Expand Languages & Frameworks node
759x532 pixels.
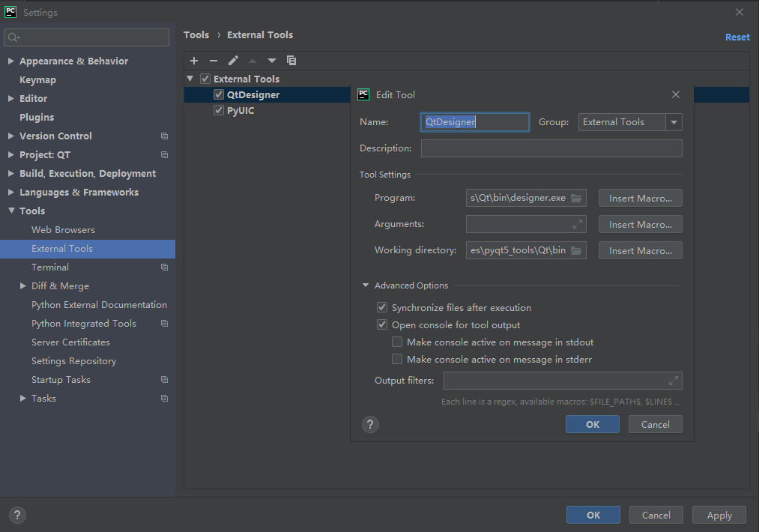pos(10,192)
